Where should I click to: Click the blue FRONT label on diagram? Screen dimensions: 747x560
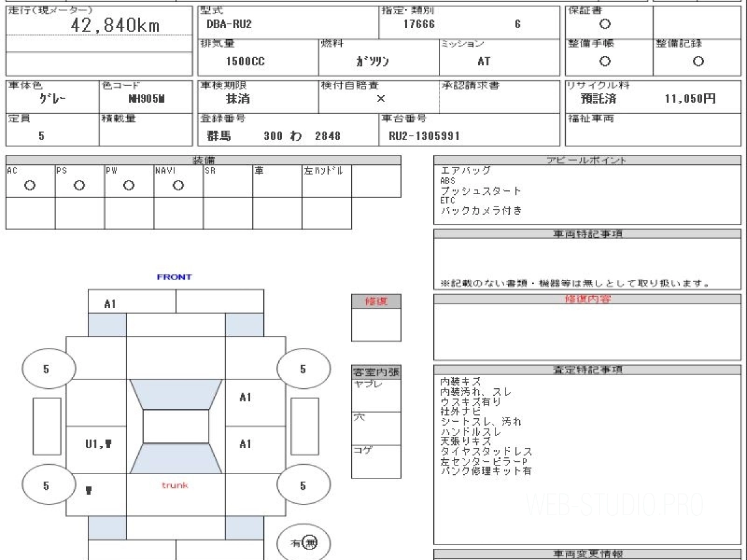click(x=174, y=277)
